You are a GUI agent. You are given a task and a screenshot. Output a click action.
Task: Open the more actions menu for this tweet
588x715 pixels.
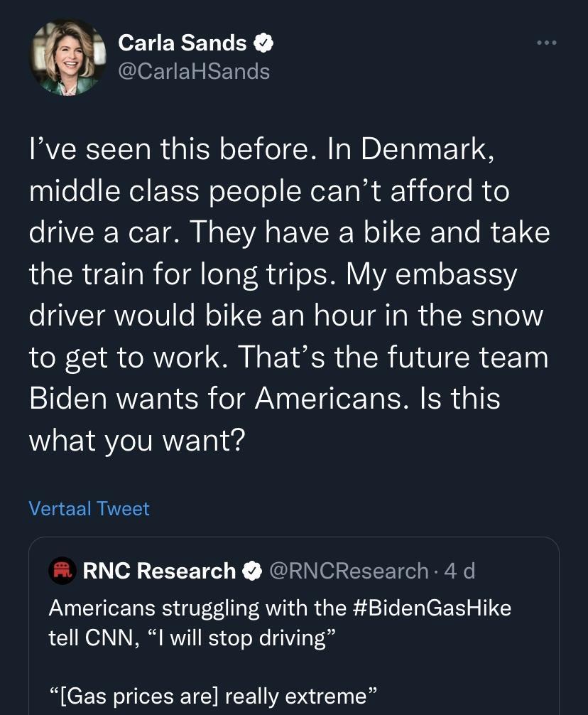(545, 43)
